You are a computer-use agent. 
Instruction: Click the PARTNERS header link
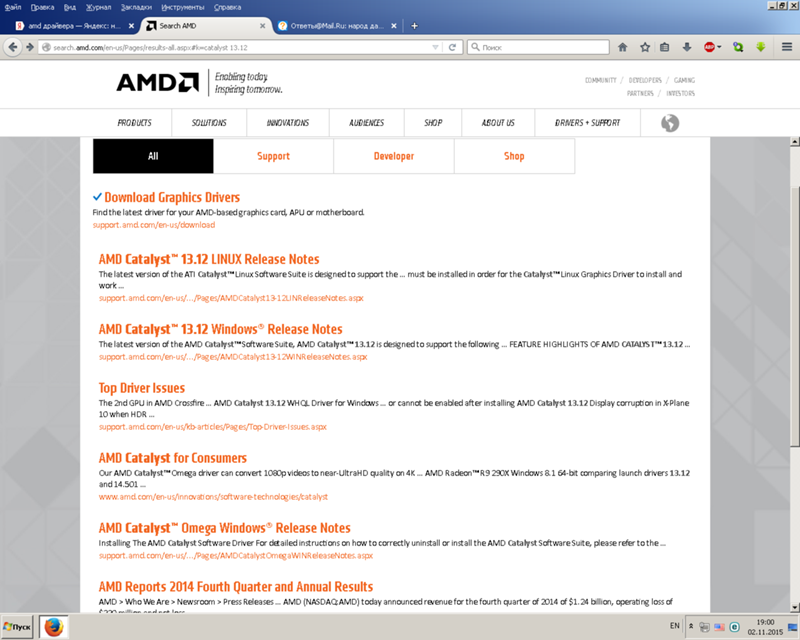(x=640, y=93)
